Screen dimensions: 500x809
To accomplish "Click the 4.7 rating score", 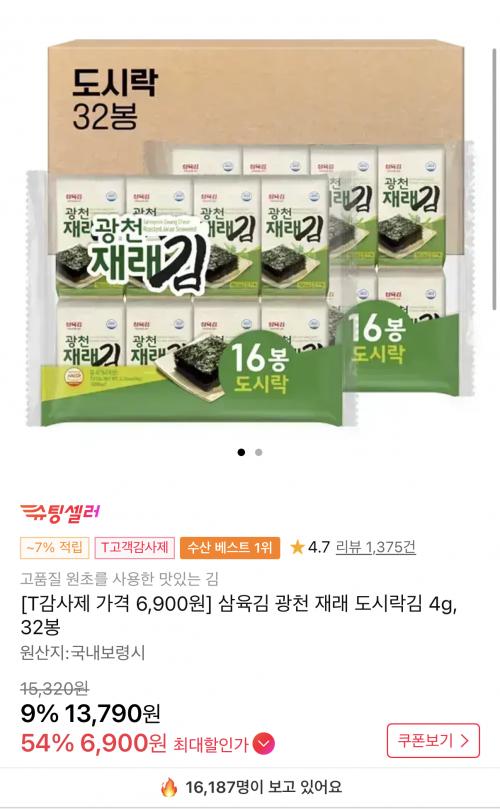I will click(x=319, y=547).
